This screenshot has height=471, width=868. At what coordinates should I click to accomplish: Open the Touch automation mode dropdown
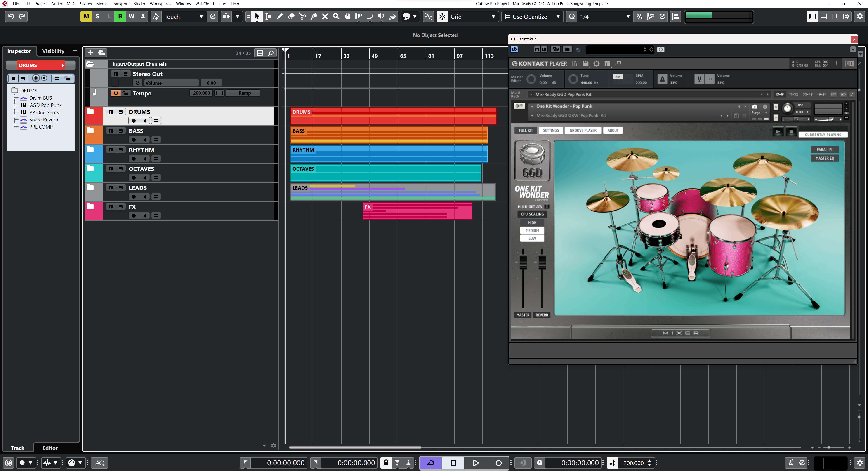pyautogui.click(x=201, y=17)
